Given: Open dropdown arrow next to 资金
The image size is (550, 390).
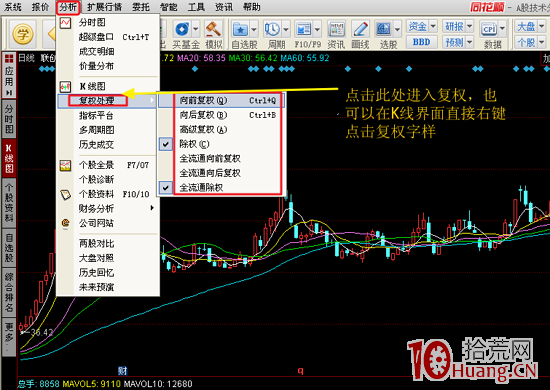Looking at the screenshot, I should (x=433, y=26).
